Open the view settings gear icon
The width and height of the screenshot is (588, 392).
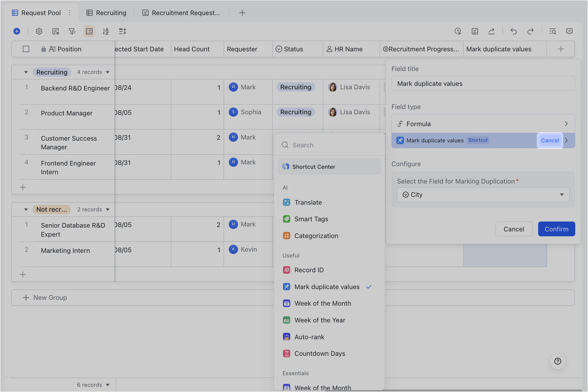pyautogui.click(x=39, y=31)
